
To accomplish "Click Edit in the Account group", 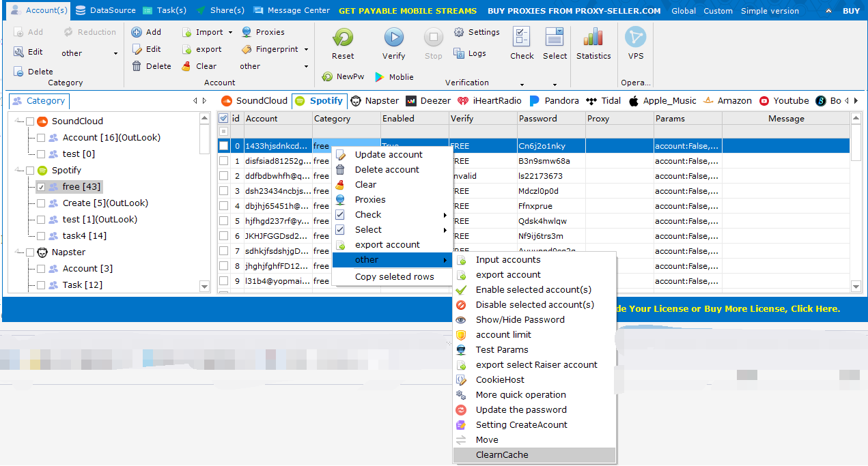I will tap(146, 49).
